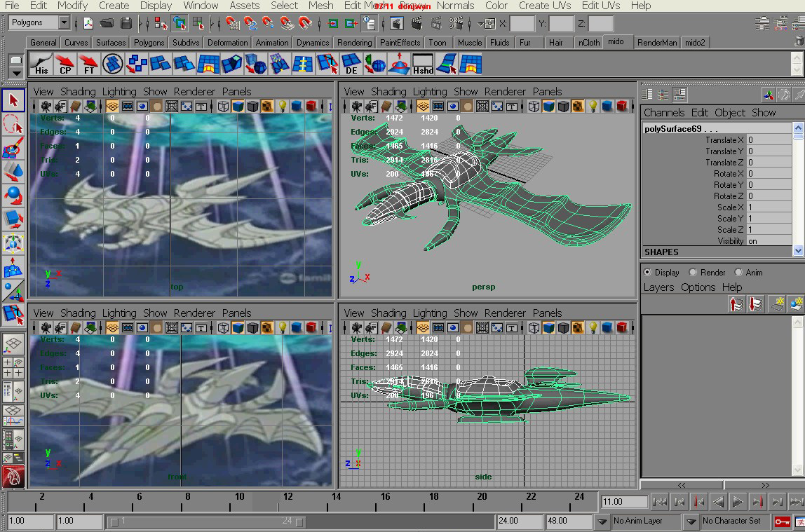Click the layer editor vertical scrollbar
The width and height of the screenshot is (805, 532).
[x=797, y=396]
